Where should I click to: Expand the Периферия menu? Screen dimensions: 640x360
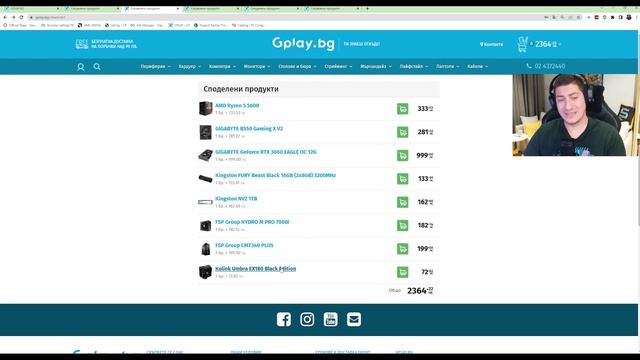156,66
